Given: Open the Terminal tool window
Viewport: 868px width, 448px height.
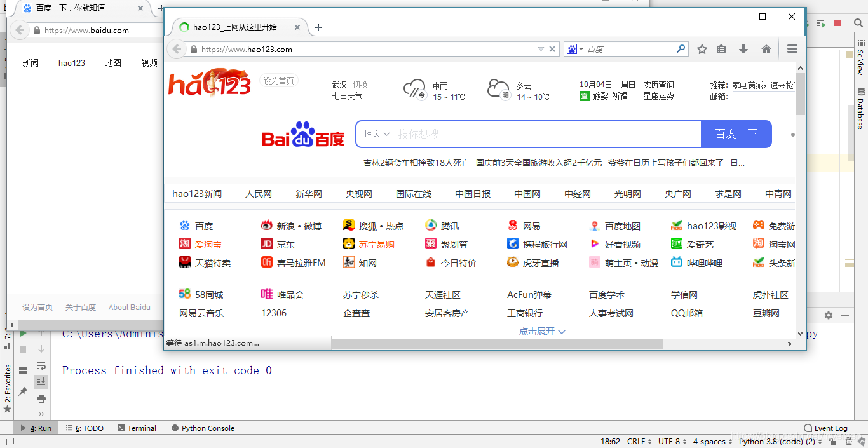Looking at the screenshot, I should [136, 428].
